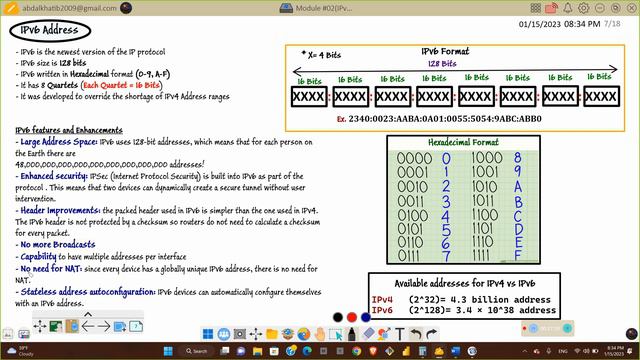Click the timestamp 01/15/2023 08:34 PM
Viewport: 640px width, 360px height.
559,24
